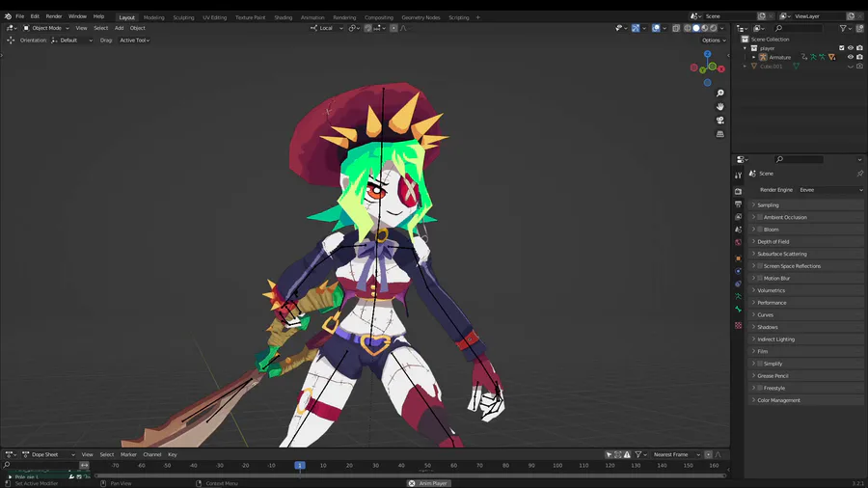The image size is (868, 488).
Task: Select material preview shading mode
Action: tap(705, 28)
